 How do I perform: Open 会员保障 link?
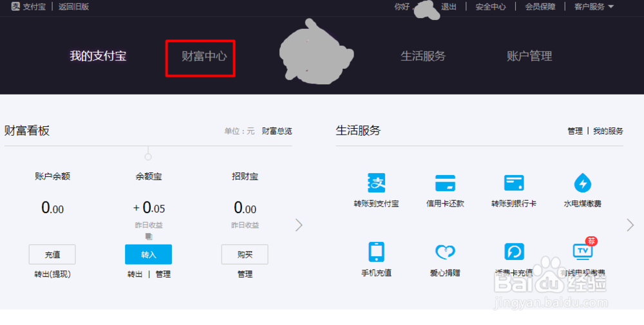pos(540,6)
